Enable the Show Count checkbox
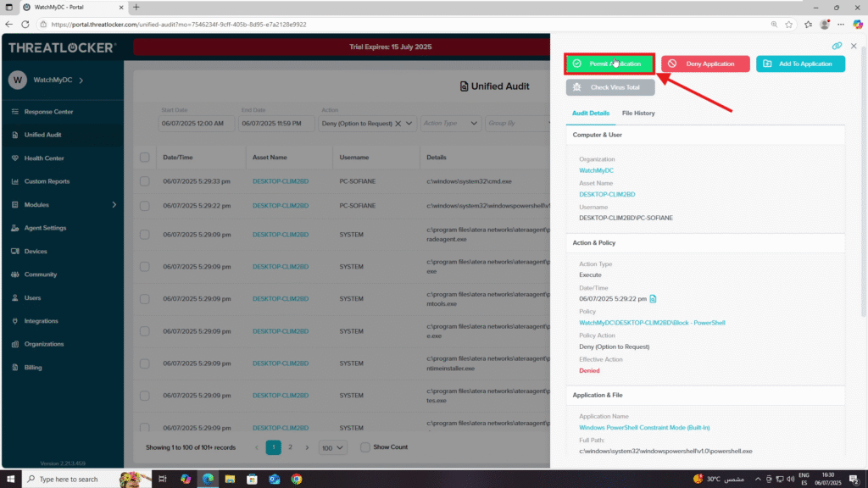Image resolution: width=868 pixels, height=488 pixels. point(364,447)
